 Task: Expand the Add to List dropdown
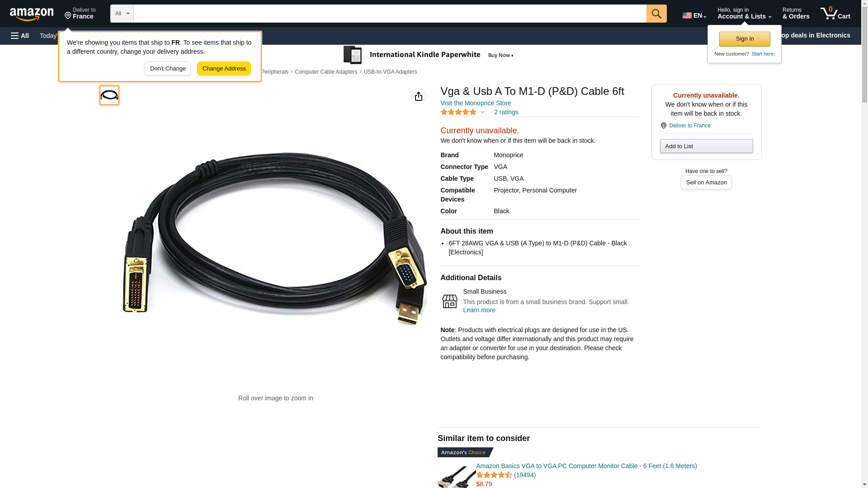706,146
